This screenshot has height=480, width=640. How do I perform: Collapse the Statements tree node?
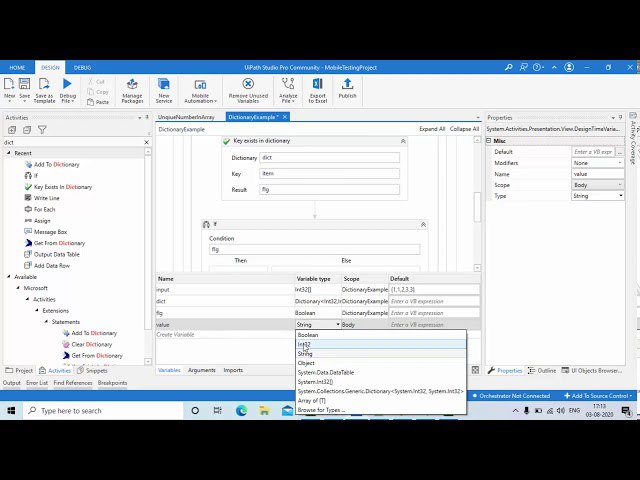tap(46, 322)
